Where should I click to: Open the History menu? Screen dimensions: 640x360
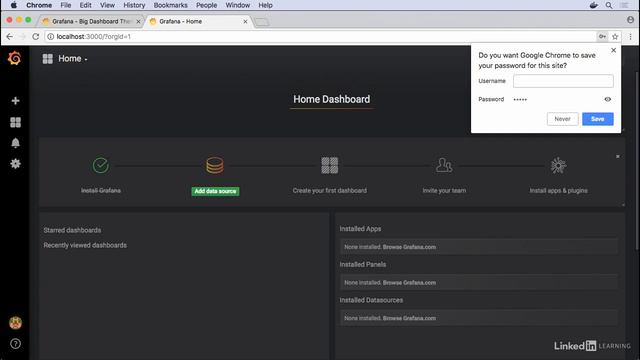pos(134,5)
